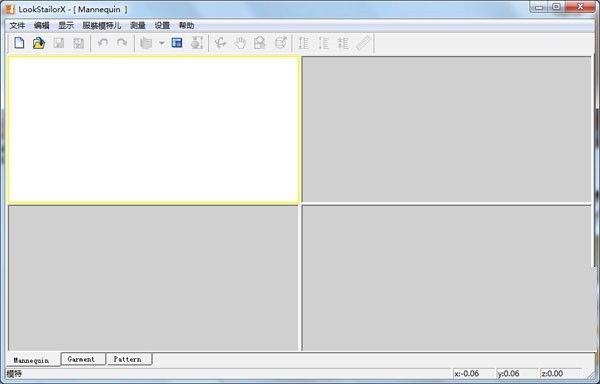Screen dimensions: 600x384
Task: Open the 文件 menu
Action: click(x=17, y=26)
